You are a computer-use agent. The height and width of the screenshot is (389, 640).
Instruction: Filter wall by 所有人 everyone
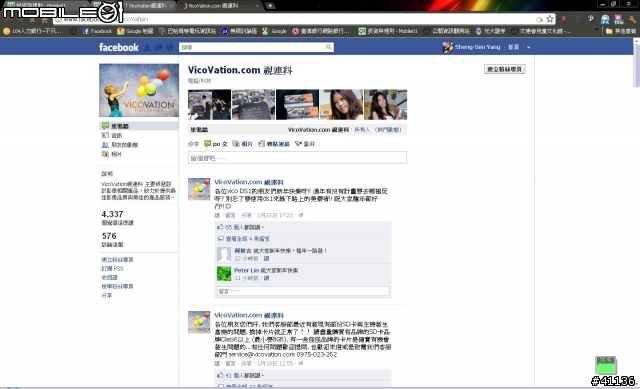[362, 130]
